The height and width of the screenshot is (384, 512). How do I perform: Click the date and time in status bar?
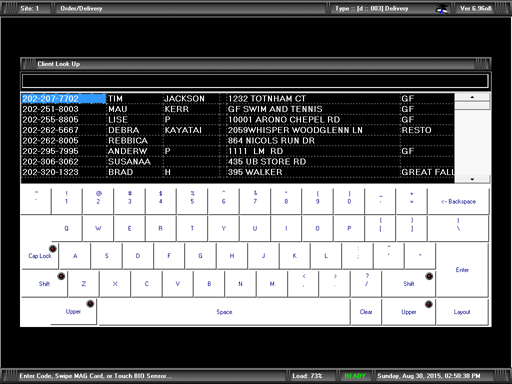click(x=429, y=376)
